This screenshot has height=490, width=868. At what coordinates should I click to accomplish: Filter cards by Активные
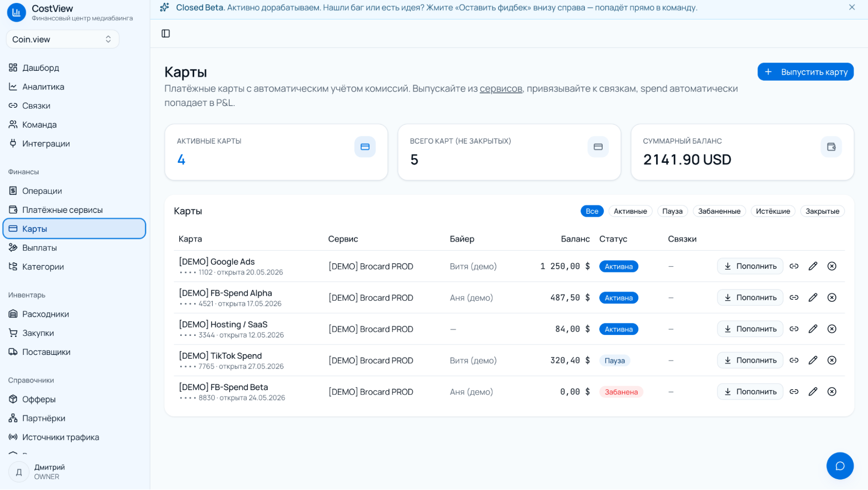tap(630, 211)
